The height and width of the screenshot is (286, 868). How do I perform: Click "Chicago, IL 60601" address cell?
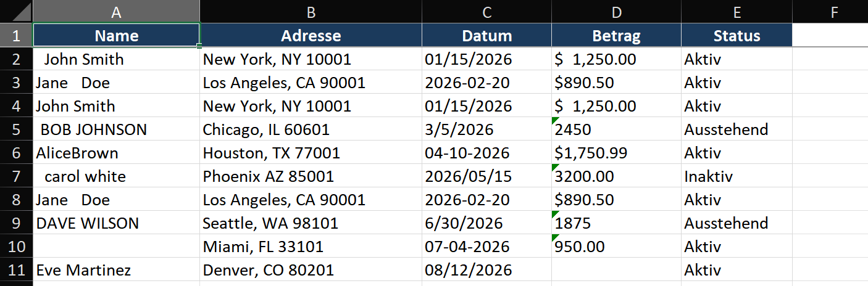click(311, 129)
